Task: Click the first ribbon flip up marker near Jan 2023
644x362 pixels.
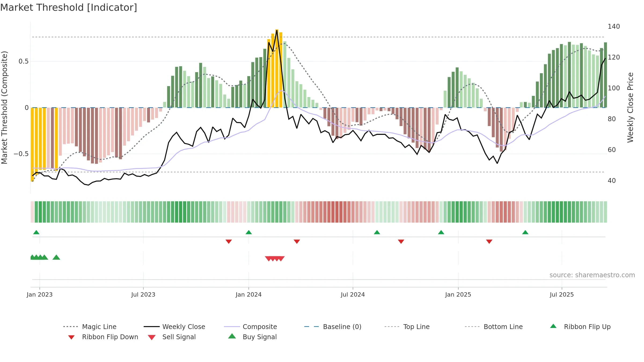Action: (36, 232)
